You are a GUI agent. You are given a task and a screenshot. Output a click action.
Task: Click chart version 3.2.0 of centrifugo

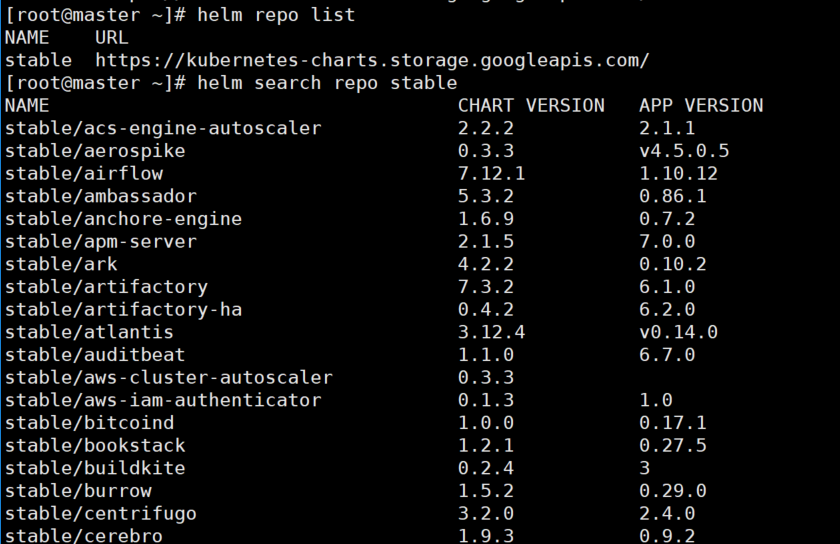coord(486,513)
